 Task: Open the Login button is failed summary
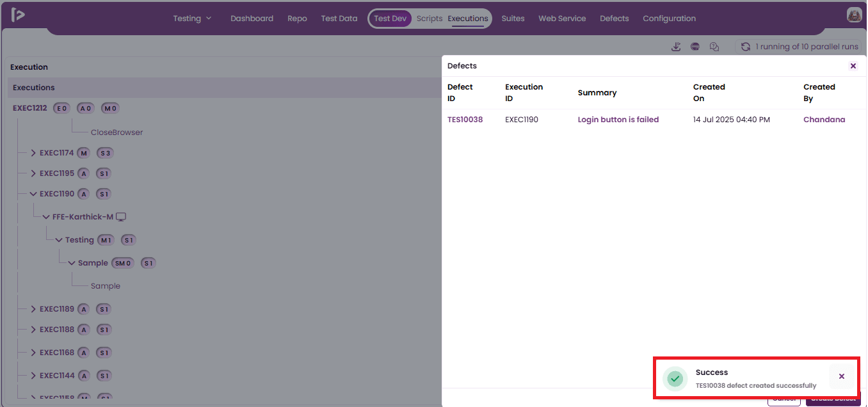(618, 120)
